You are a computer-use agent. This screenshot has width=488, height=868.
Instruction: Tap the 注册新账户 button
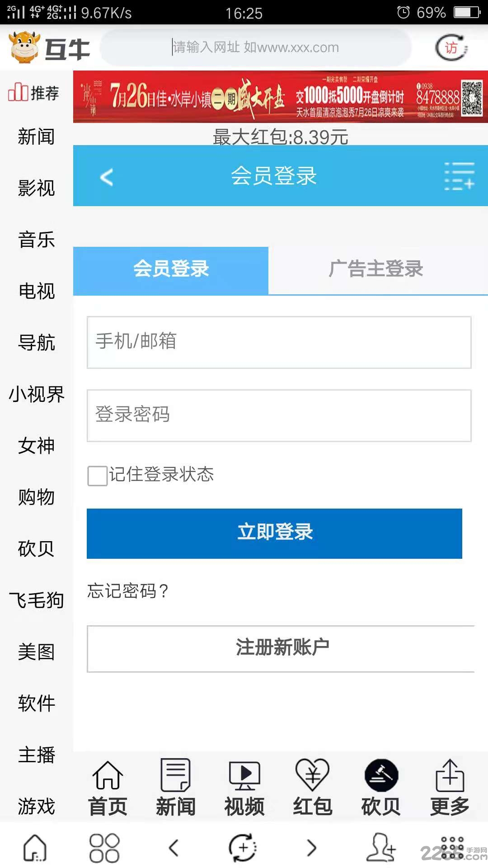pyautogui.click(x=281, y=648)
